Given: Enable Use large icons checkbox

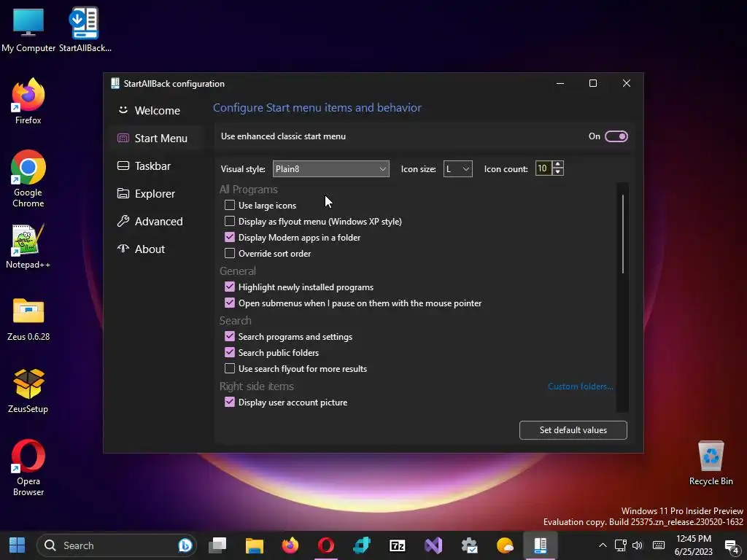Looking at the screenshot, I should 230,205.
